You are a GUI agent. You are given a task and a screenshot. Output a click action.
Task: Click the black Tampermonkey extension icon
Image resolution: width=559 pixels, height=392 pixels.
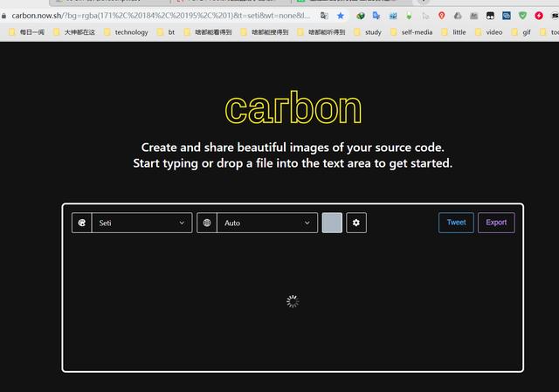490,16
